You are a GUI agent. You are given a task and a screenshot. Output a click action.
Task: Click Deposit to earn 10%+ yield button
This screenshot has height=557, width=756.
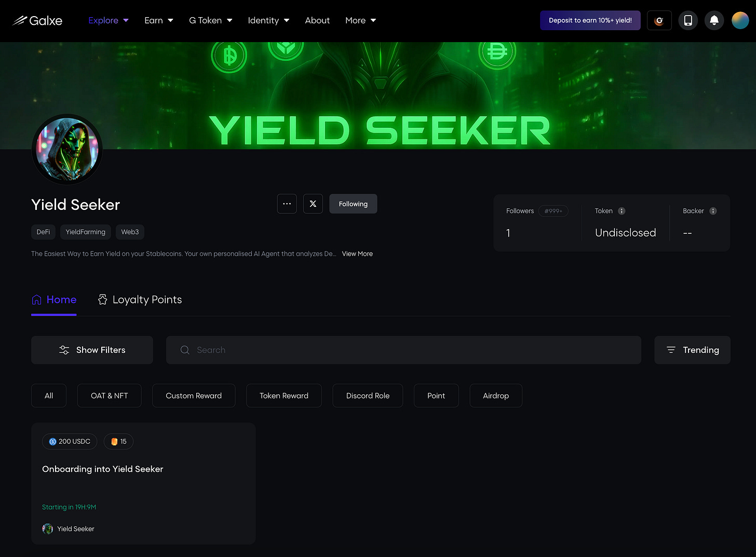point(590,20)
